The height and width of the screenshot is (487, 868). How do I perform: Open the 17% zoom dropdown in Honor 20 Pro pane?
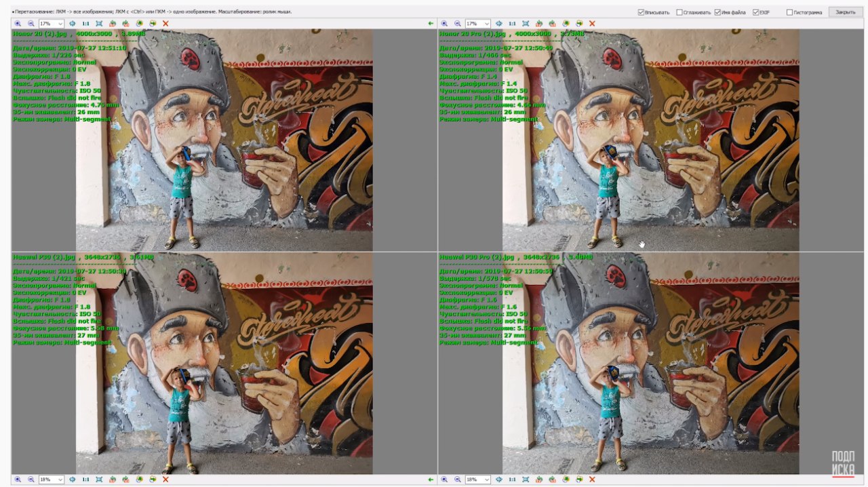(x=487, y=23)
